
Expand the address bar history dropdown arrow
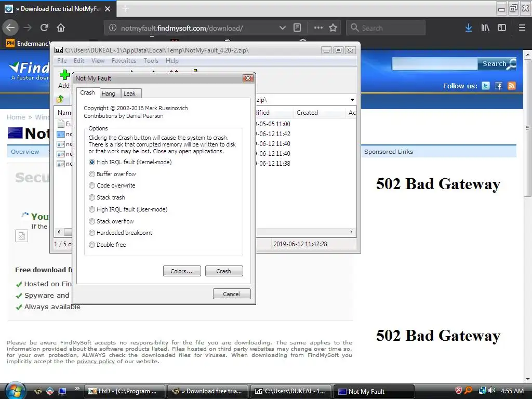pyautogui.click(x=282, y=28)
